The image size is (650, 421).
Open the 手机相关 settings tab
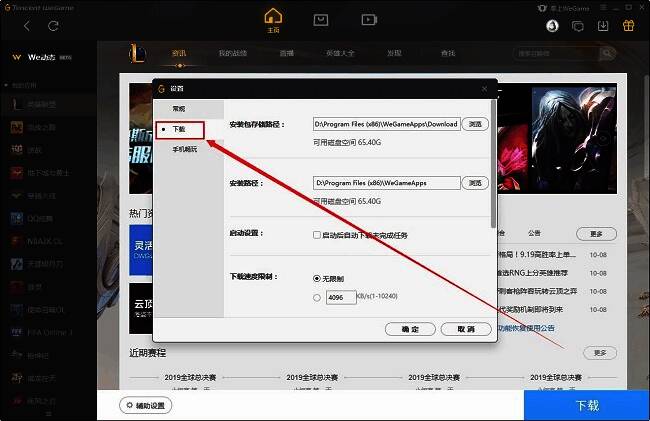point(185,150)
